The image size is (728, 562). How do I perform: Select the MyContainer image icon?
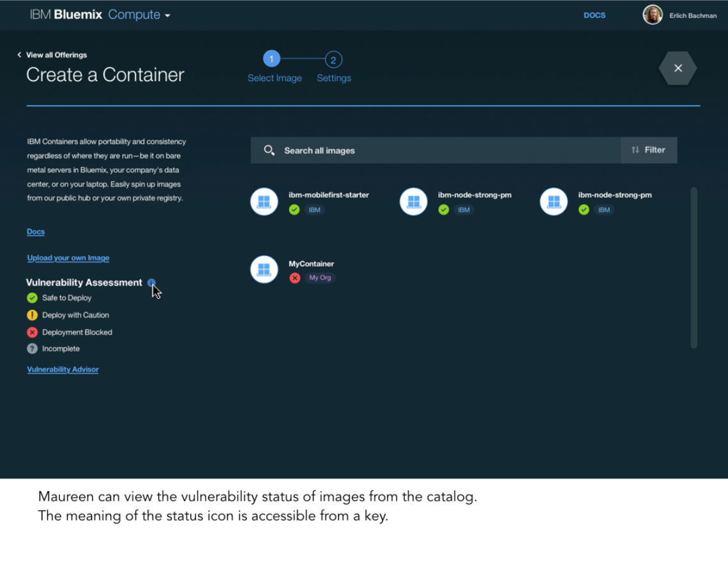pyautogui.click(x=264, y=270)
